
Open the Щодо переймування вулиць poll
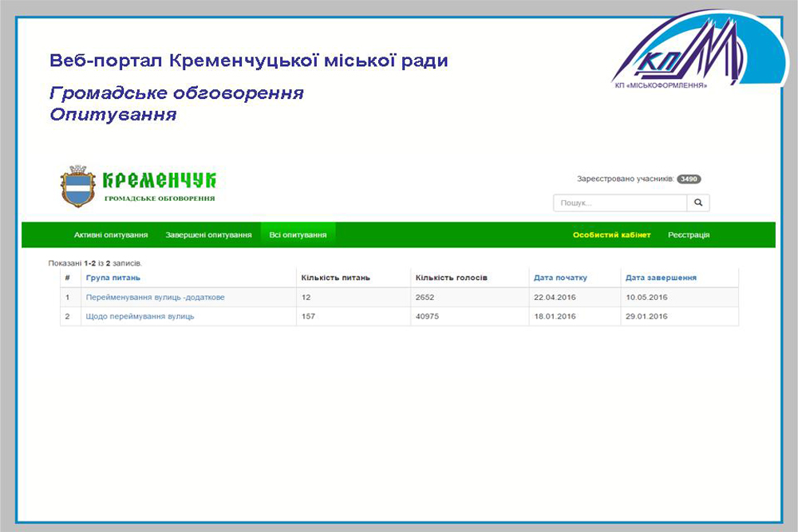140,317
